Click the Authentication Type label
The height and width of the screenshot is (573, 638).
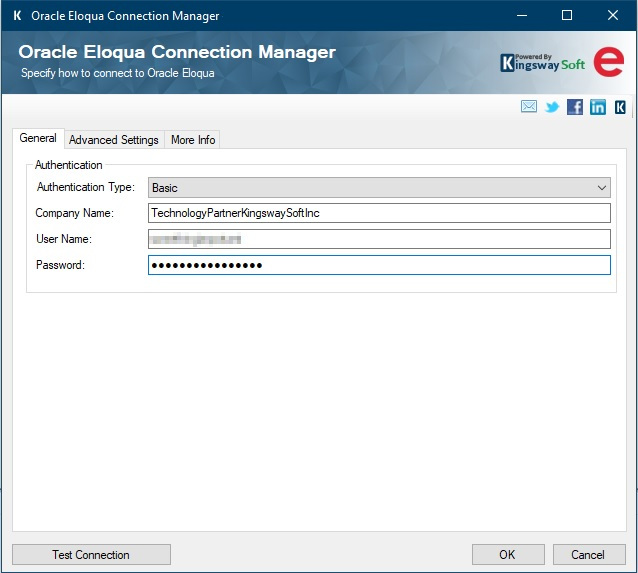click(85, 187)
